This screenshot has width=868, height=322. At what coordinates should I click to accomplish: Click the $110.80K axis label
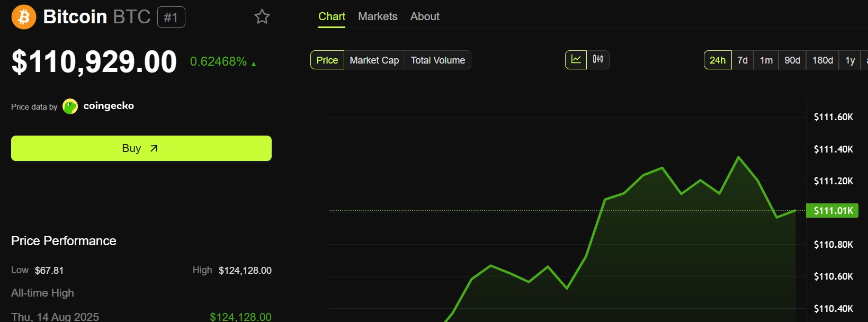click(834, 245)
